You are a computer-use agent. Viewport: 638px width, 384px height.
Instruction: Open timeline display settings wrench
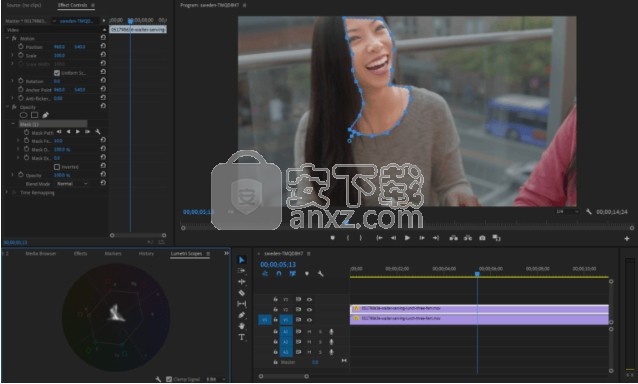click(x=321, y=274)
